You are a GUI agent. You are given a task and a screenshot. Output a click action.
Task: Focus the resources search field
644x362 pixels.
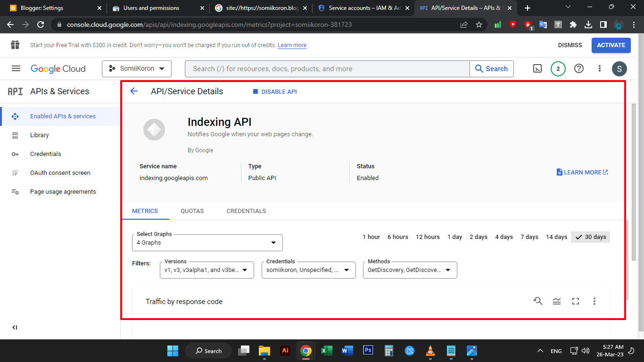(x=327, y=69)
